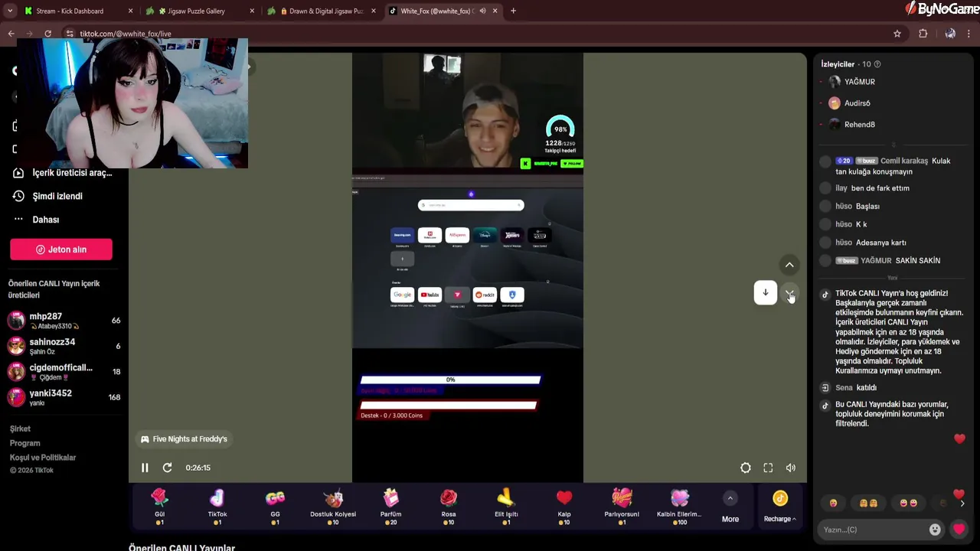Open Dahası sidebar item
Viewport: 980px width, 551px height.
tap(37, 220)
